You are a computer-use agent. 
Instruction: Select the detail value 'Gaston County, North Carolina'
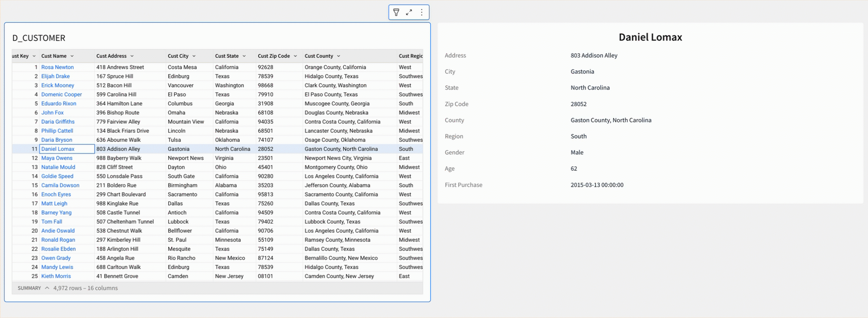coord(611,120)
